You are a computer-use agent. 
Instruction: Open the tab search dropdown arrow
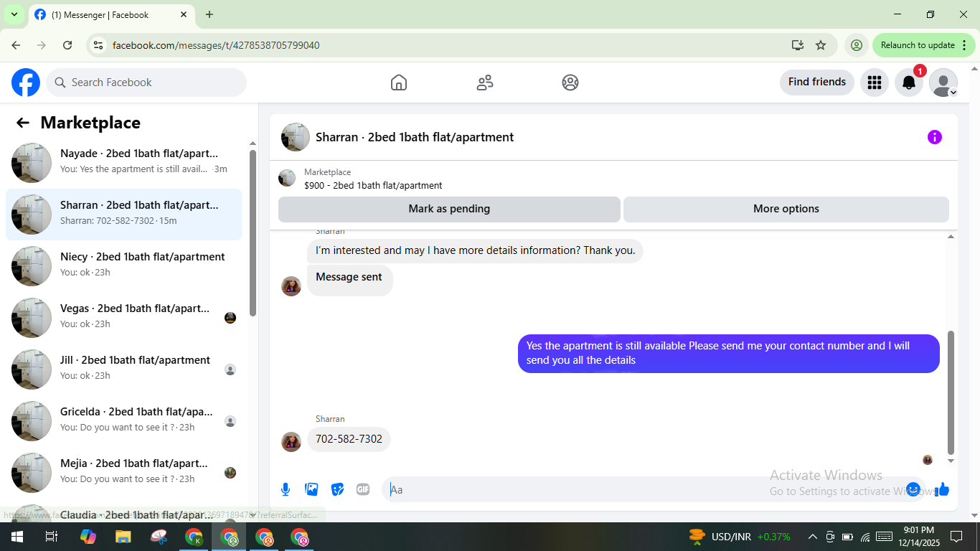tap(14, 14)
